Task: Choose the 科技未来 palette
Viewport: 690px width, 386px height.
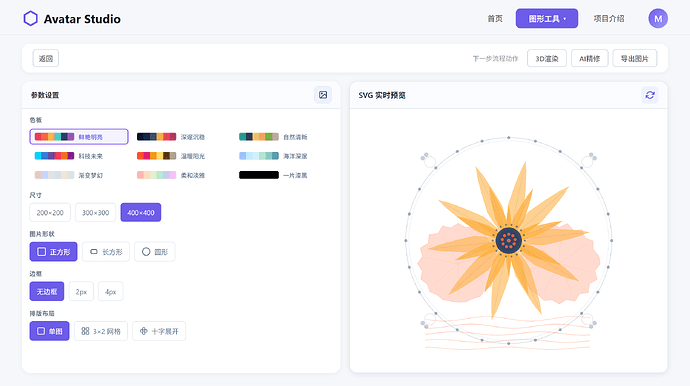Action: (79, 156)
